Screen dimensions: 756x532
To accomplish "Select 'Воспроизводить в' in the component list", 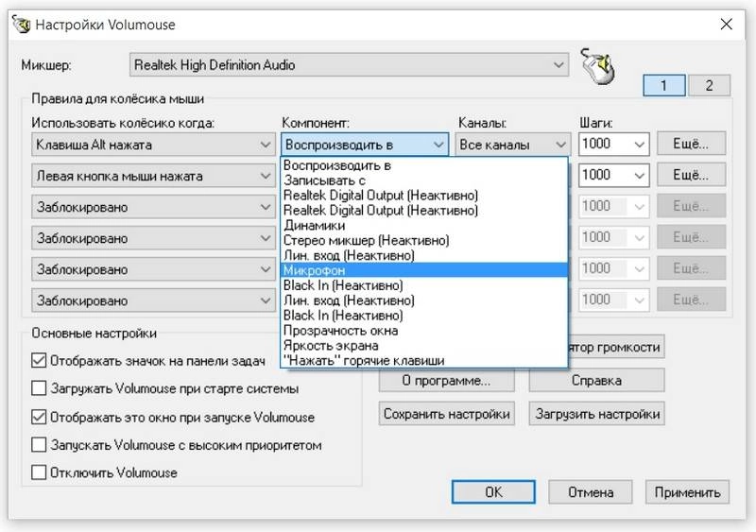I will [x=423, y=165].
